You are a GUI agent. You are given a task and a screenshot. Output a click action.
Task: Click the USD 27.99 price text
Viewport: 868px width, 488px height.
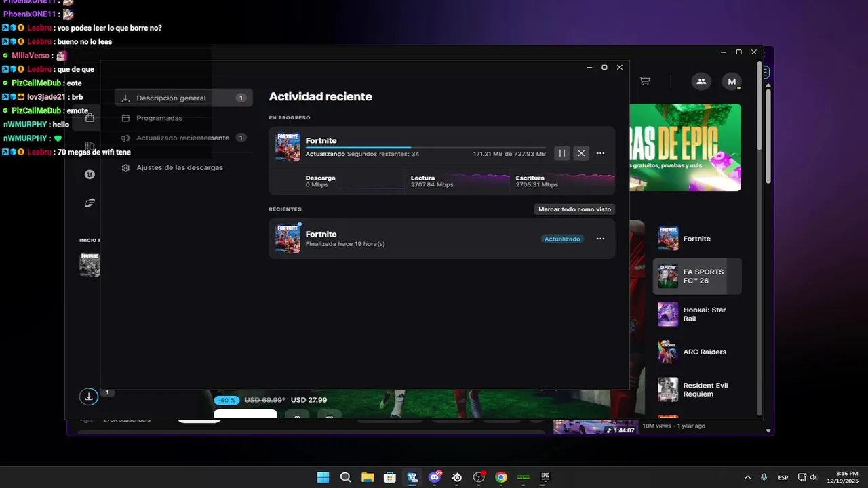[309, 400]
